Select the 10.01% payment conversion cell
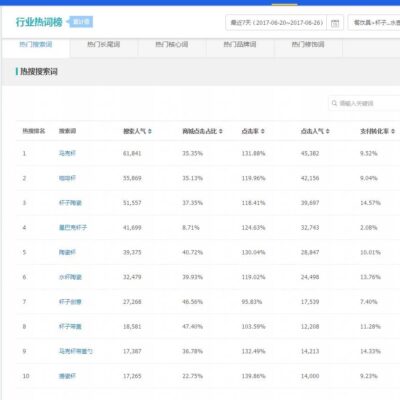 click(x=370, y=252)
